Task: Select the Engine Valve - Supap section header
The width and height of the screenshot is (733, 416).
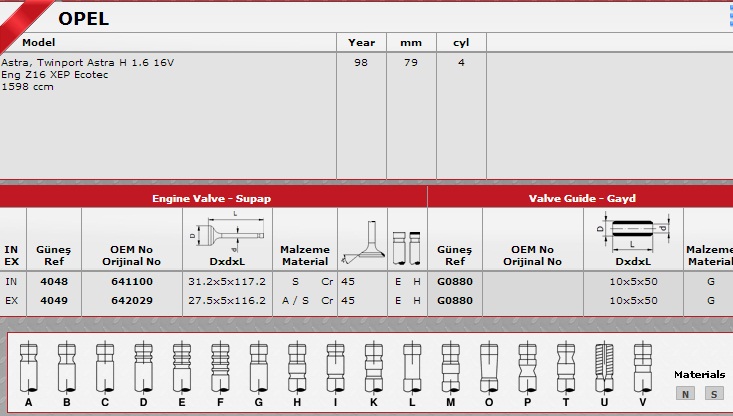Action: coord(211,198)
